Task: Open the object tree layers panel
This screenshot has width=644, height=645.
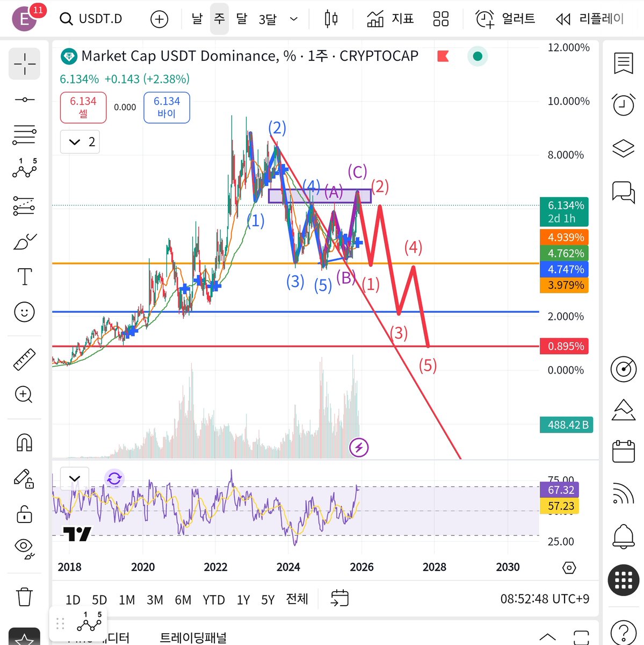Action: 623,148
